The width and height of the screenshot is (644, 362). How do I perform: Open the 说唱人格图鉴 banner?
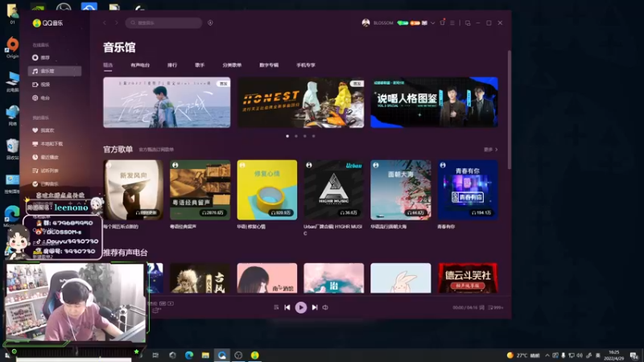(434, 102)
